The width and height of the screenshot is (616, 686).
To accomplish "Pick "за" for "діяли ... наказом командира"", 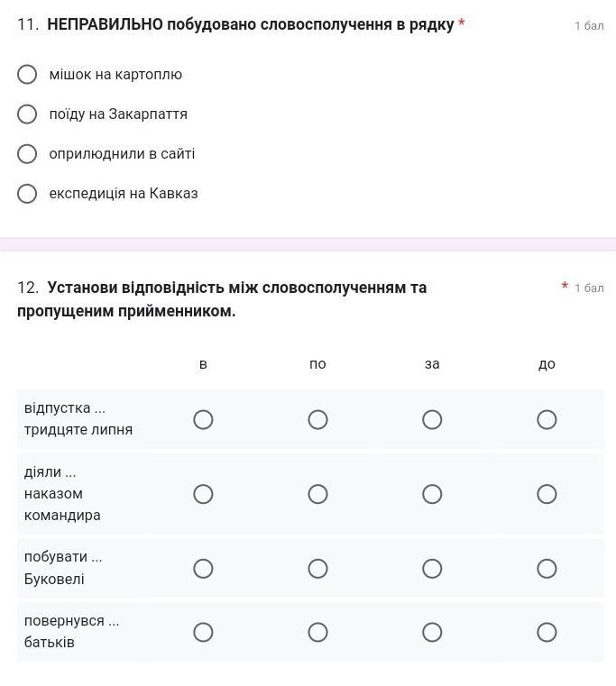I will coord(432,494).
